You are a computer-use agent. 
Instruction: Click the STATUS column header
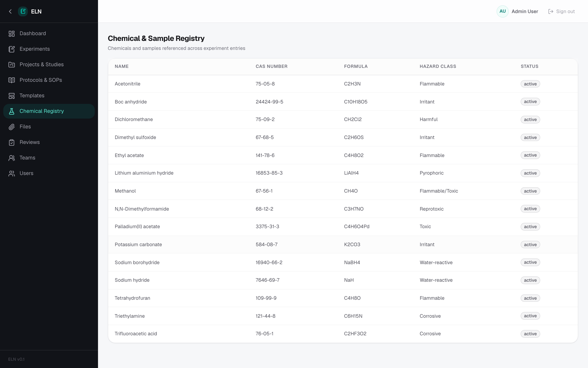tap(529, 66)
